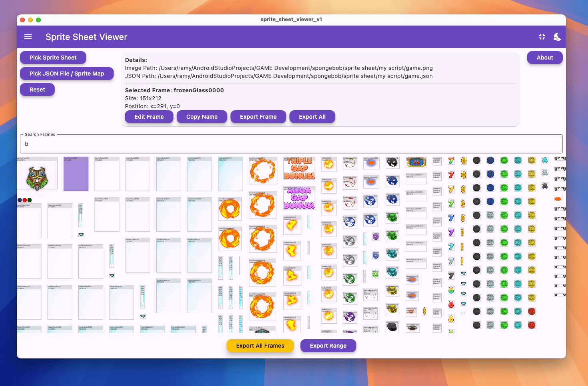The height and width of the screenshot is (386, 588).
Task: Click Pick JSON File / Sprite Map
Action: click(67, 74)
